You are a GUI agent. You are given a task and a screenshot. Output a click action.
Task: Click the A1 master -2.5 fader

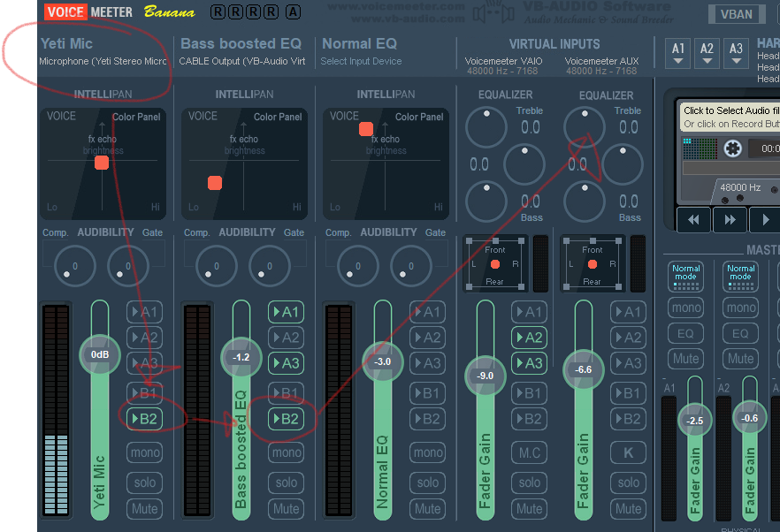695,421
